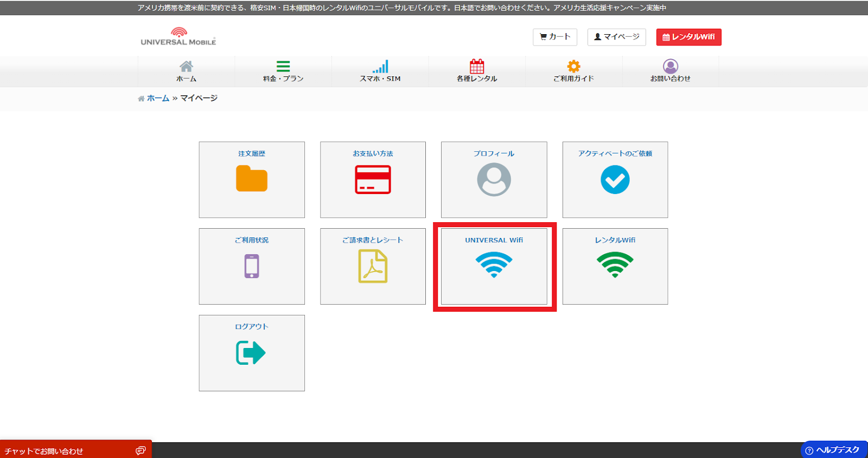The image size is (868, 458).
Task: Click the 注文履歴 tile title
Action: click(x=252, y=153)
